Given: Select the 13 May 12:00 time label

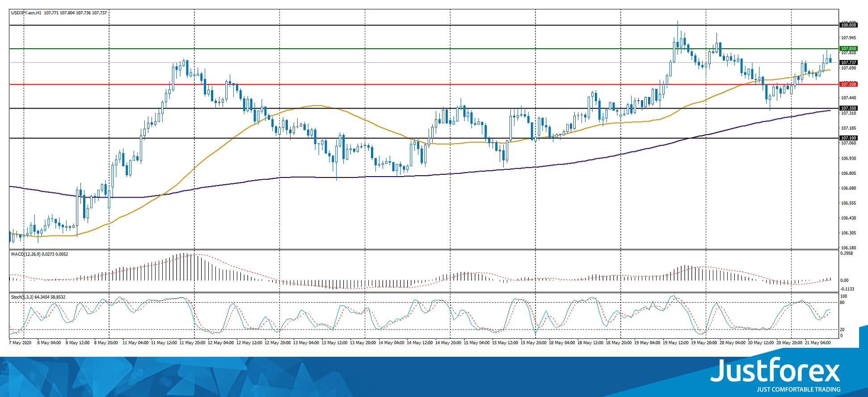Looking at the screenshot, I should [335, 343].
